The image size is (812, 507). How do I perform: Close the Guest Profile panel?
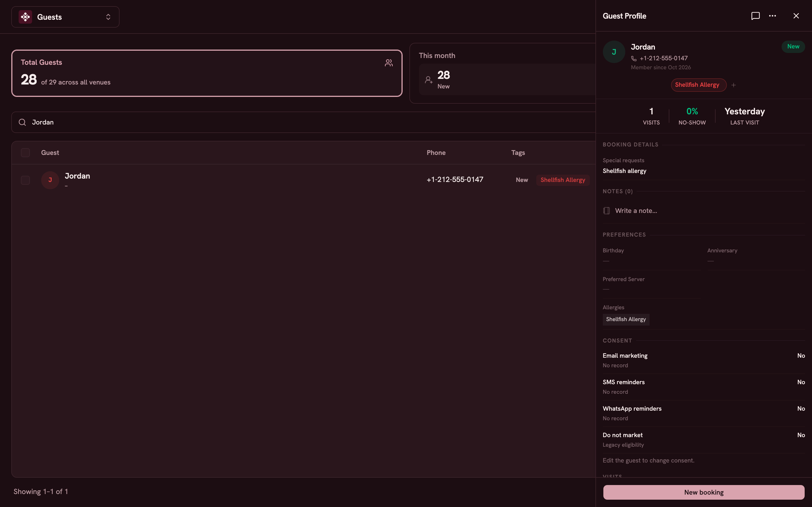796,16
